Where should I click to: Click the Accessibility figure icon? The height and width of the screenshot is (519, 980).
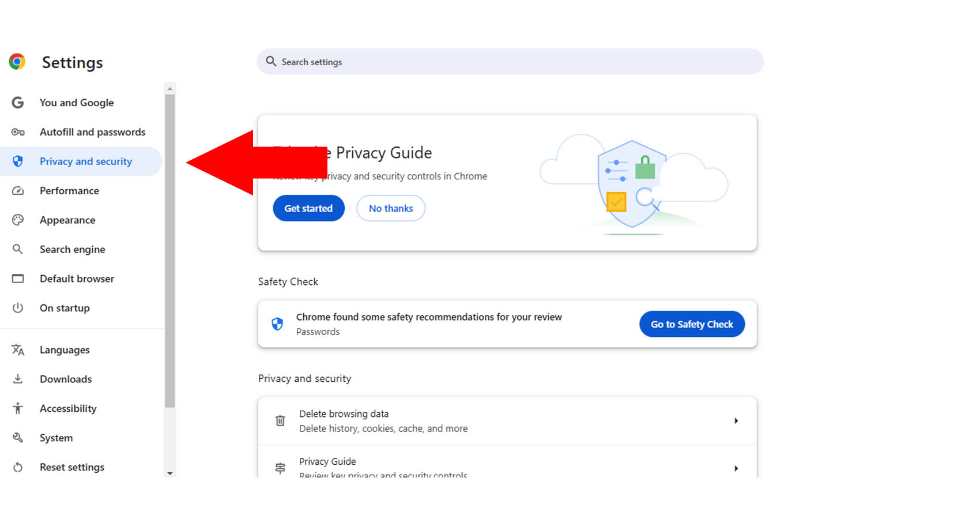[x=18, y=409]
